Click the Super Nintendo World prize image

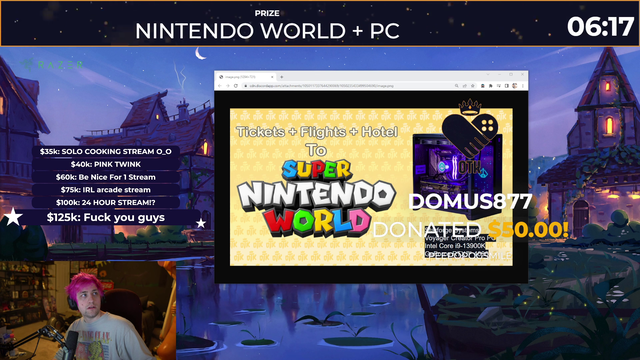(371, 187)
